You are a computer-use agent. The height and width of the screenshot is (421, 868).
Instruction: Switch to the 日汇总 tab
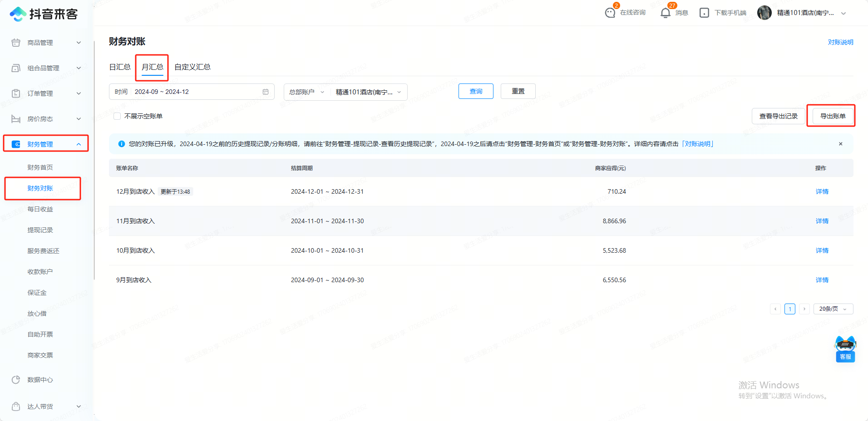pos(120,67)
